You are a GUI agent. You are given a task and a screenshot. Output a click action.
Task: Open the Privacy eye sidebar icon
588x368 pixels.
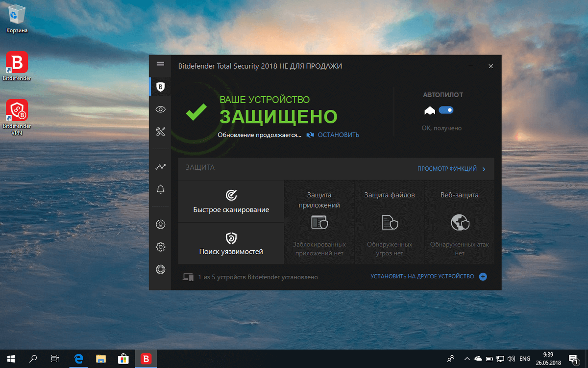coord(160,109)
